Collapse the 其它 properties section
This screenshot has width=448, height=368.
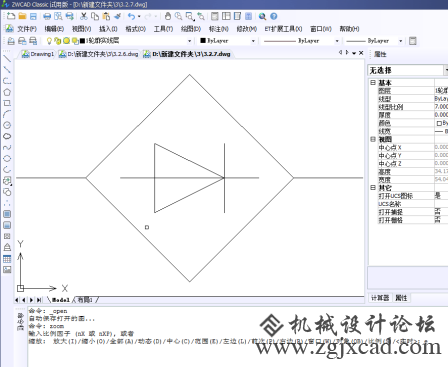click(x=373, y=188)
